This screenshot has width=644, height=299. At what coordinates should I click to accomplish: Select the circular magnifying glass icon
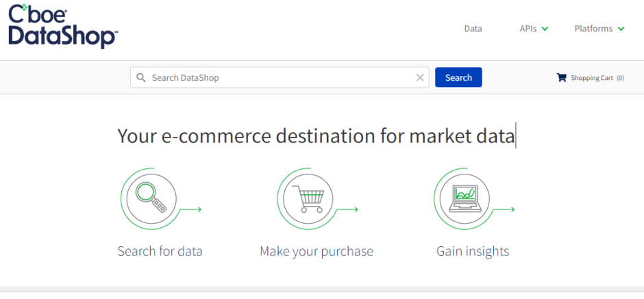coord(151,198)
